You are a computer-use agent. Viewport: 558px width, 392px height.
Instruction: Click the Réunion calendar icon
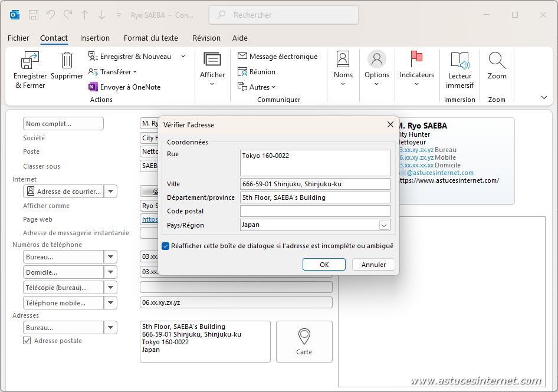[x=242, y=71]
